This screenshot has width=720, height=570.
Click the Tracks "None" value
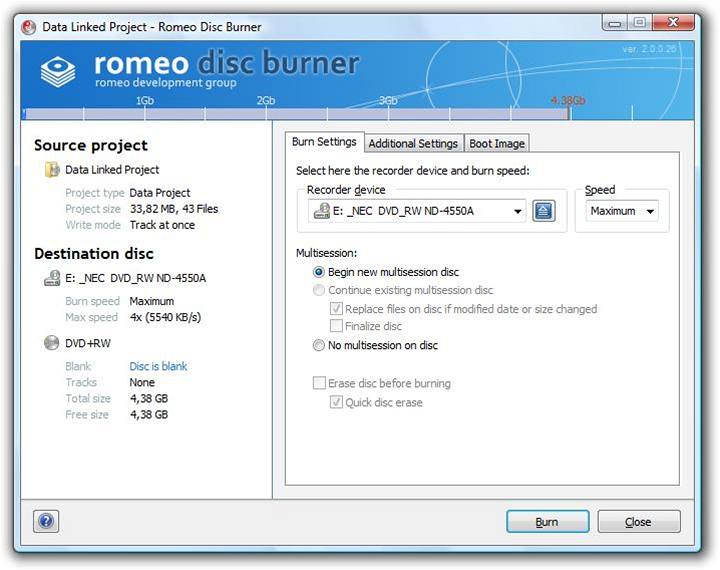pyautogui.click(x=142, y=382)
